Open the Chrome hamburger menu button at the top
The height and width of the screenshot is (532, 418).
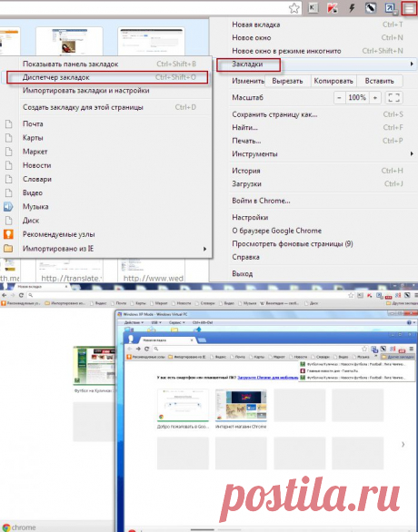click(x=410, y=8)
